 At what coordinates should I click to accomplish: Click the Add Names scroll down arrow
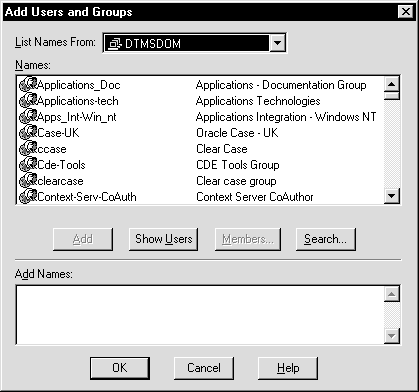tap(392, 336)
